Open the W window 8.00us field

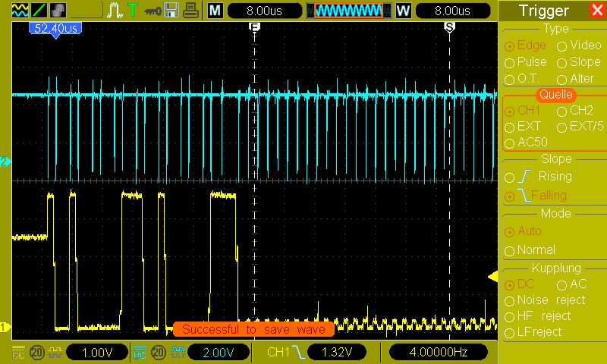coord(452,11)
